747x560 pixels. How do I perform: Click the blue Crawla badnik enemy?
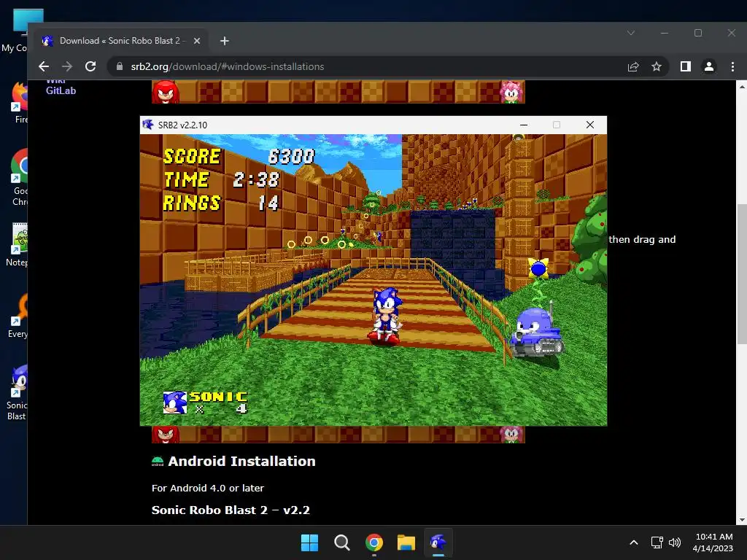coord(537,332)
